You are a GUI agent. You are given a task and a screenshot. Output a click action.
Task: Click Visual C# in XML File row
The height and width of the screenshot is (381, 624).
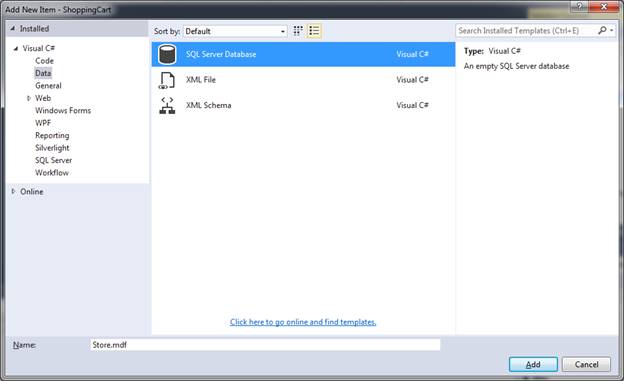point(412,80)
